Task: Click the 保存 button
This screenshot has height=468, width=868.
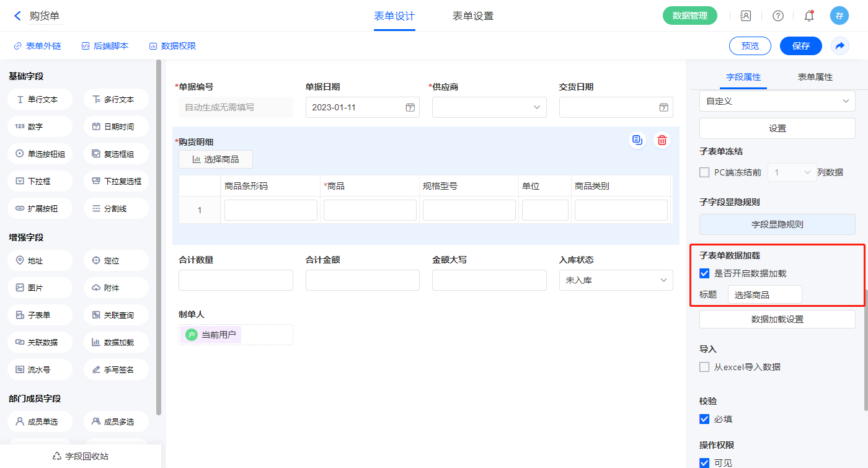Action: (x=800, y=46)
